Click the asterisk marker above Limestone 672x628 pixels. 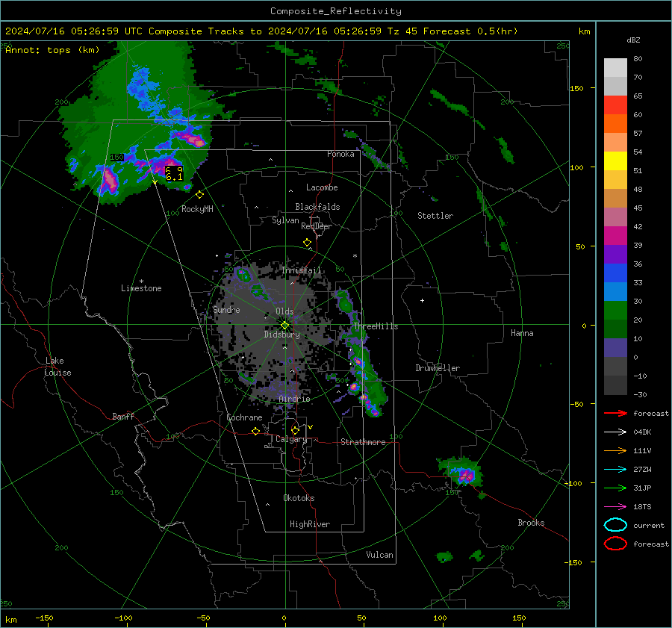click(141, 282)
